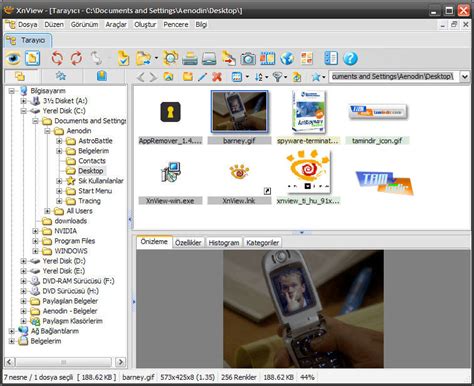The height and width of the screenshot is (386, 474).
Task: Click the pencil rename icon
Action: [202, 77]
